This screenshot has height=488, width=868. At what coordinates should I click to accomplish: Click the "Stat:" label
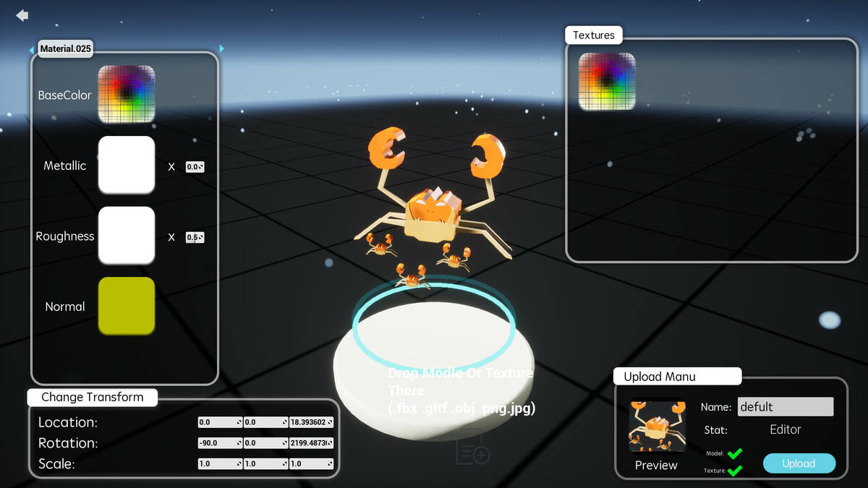pyautogui.click(x=716, y=430)
